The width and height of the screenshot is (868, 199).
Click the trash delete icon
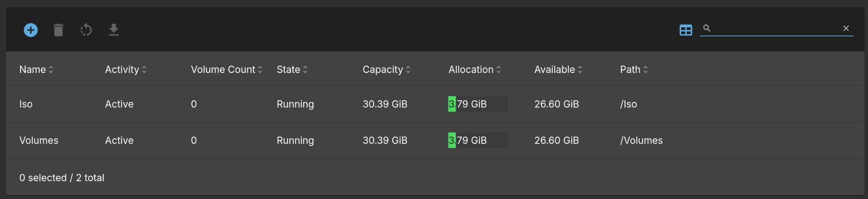(x=58, y=30)
